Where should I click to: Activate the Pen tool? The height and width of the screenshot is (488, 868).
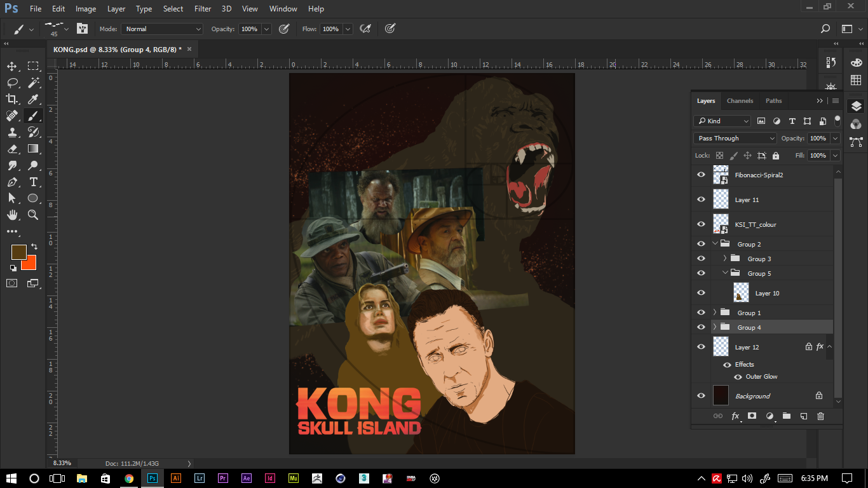click(x=12, y=182)
